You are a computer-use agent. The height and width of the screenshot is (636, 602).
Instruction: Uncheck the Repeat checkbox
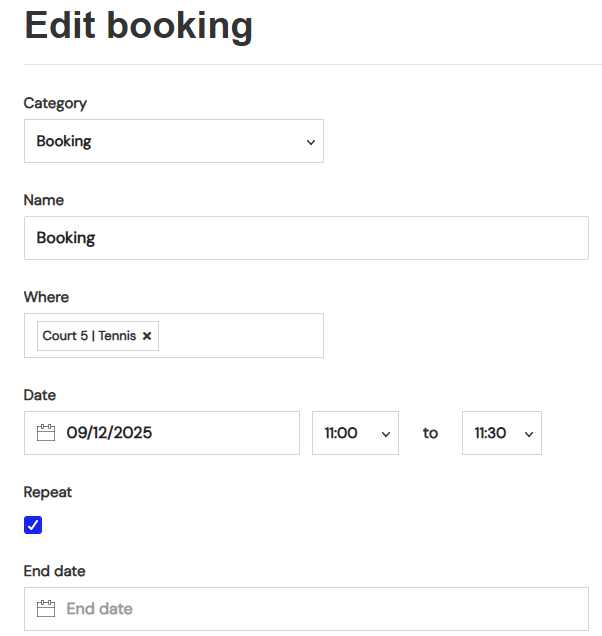click(x=33, y=525)
